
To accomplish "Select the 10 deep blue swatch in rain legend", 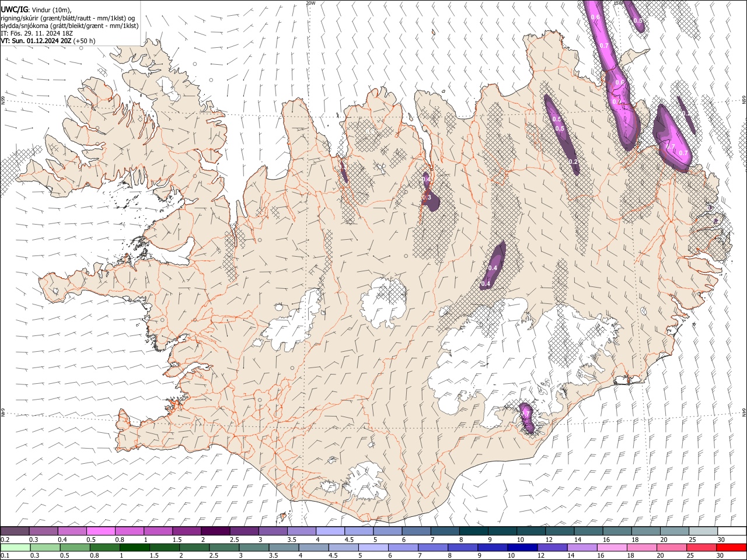I will point(522,547).
